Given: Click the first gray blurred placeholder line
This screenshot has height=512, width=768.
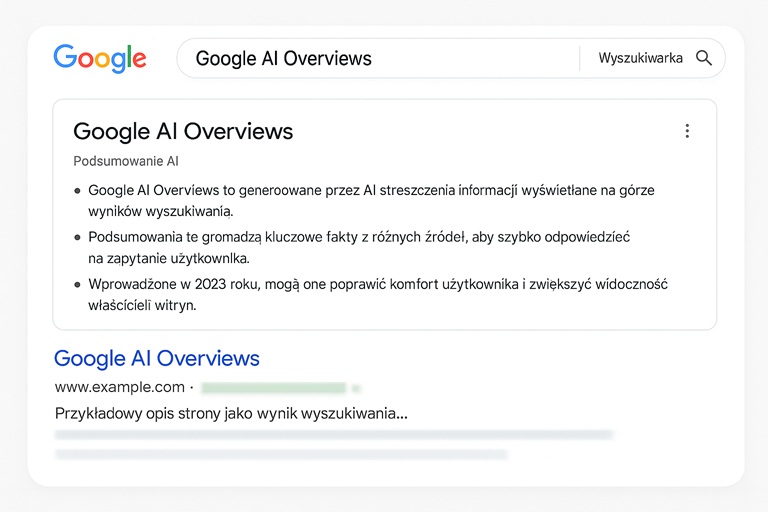Looking at the screenshot, I should pos(334,435).
